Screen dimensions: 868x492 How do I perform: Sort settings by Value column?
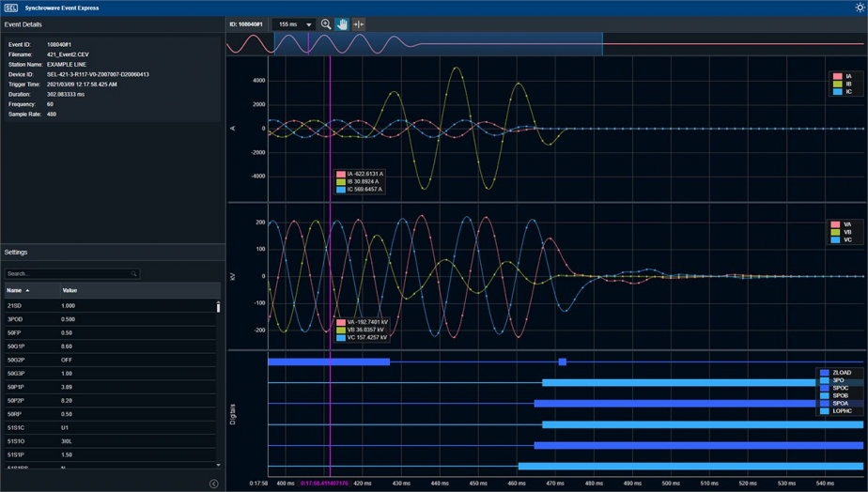tap(70, 291)
